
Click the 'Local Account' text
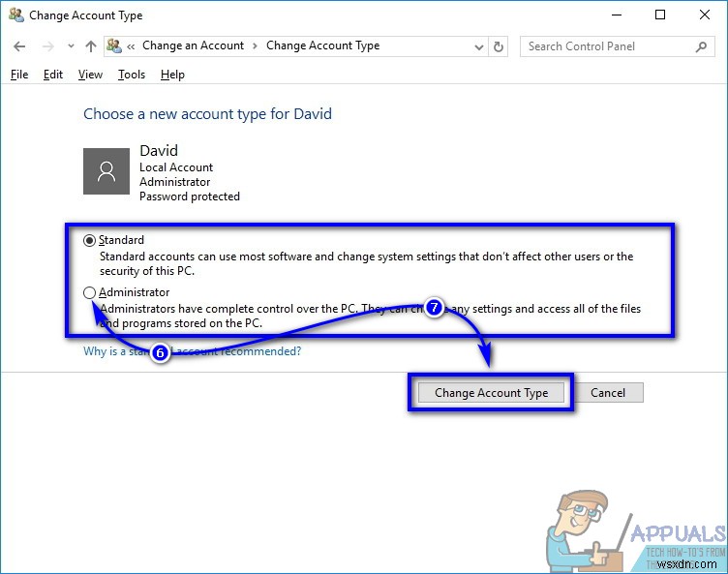click(176, 167)
